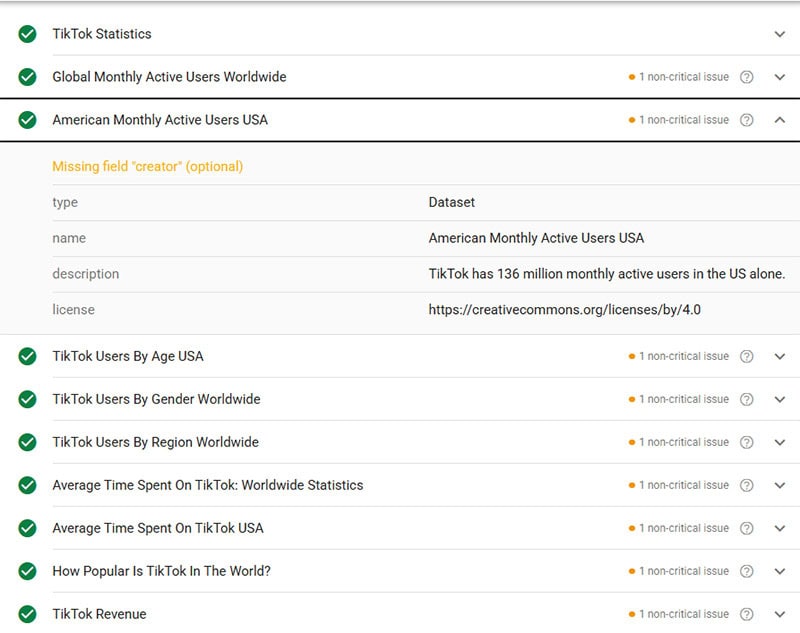The image size is (800, 633).
Task: Open help icon for Average Time Spent On TikTok: Worldwide Statistics
Action: pyautogui.click(x=746, y=485)
